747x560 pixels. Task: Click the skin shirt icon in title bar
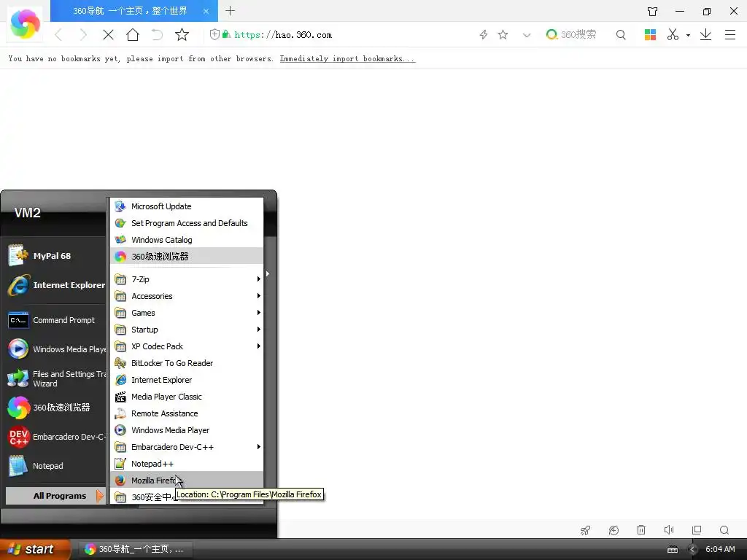[652, 12]
